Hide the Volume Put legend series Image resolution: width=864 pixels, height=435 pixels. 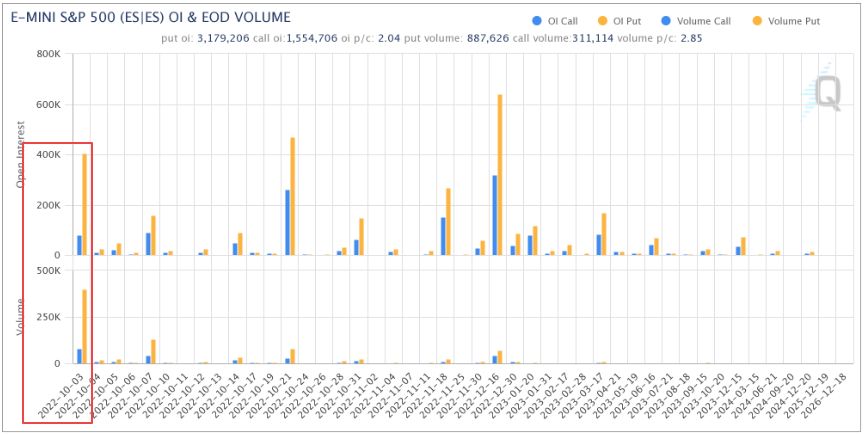pos(785,21)
